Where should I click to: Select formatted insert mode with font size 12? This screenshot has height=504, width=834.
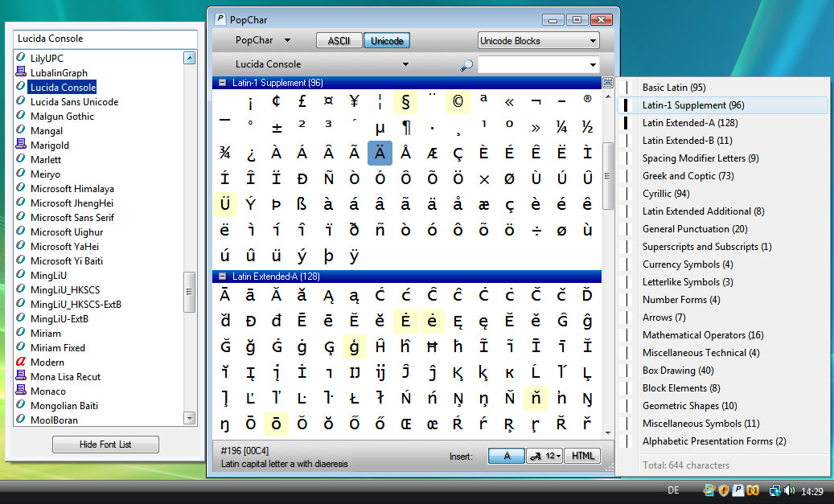point(544,456)
